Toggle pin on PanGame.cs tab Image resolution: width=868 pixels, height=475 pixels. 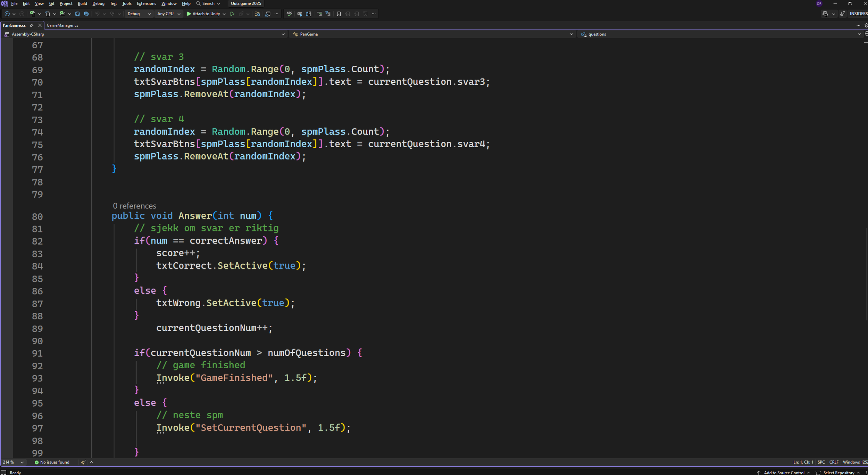32,25
